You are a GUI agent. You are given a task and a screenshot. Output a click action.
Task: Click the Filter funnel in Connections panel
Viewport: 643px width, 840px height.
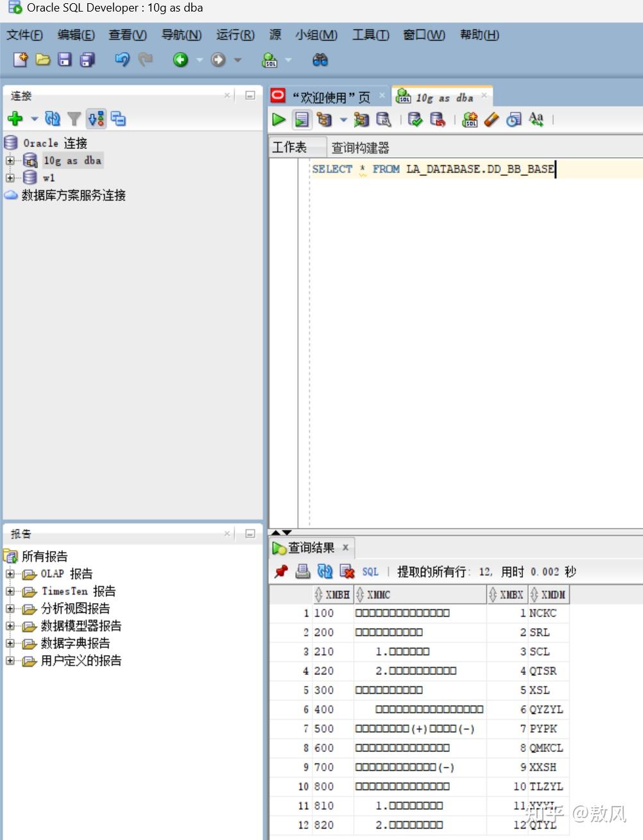point(74,119)
